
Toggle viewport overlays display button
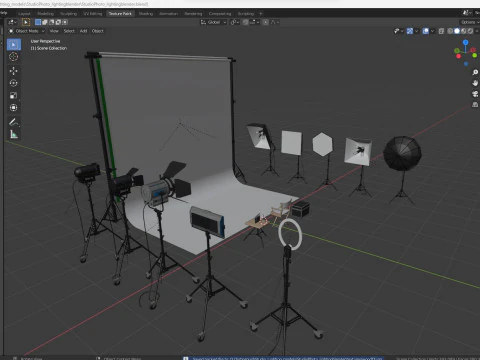[x=426, y=31]
